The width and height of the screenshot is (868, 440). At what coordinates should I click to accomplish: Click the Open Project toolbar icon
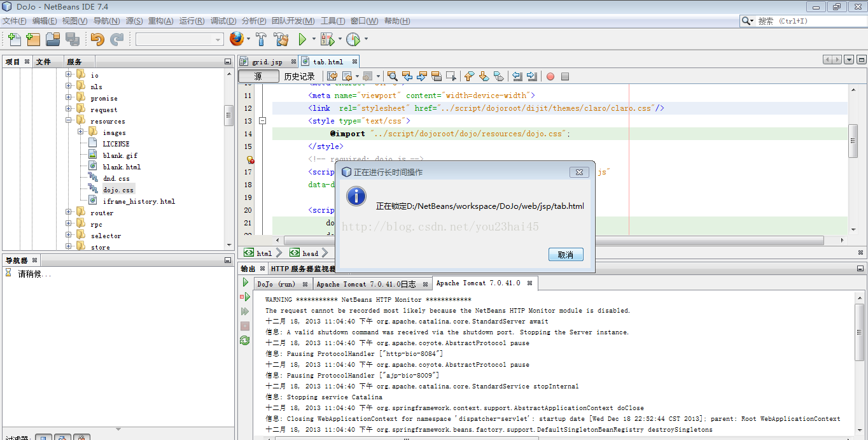52,39
